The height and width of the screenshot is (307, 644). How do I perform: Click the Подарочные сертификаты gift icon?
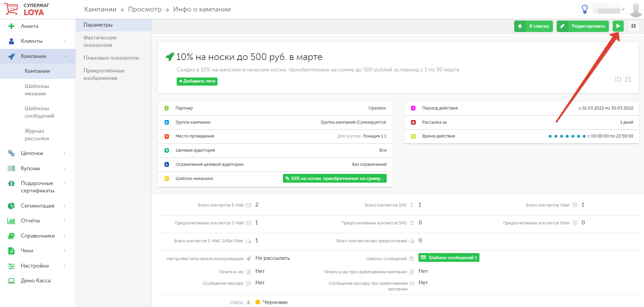pyautogui.click(x=11, y=183)
